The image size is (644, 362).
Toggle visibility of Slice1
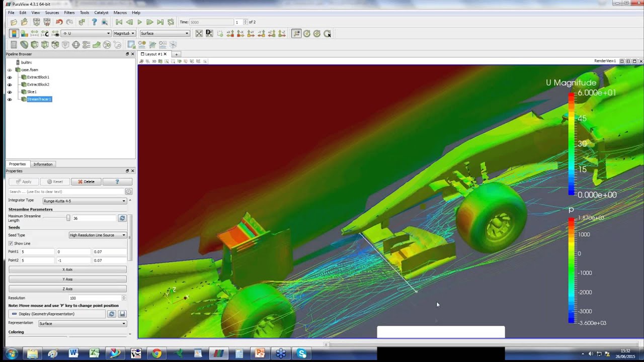pos(9,92)
